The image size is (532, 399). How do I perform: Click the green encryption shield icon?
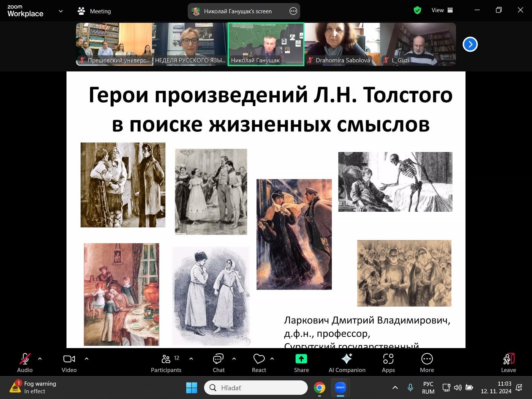[x=417, y=10]
